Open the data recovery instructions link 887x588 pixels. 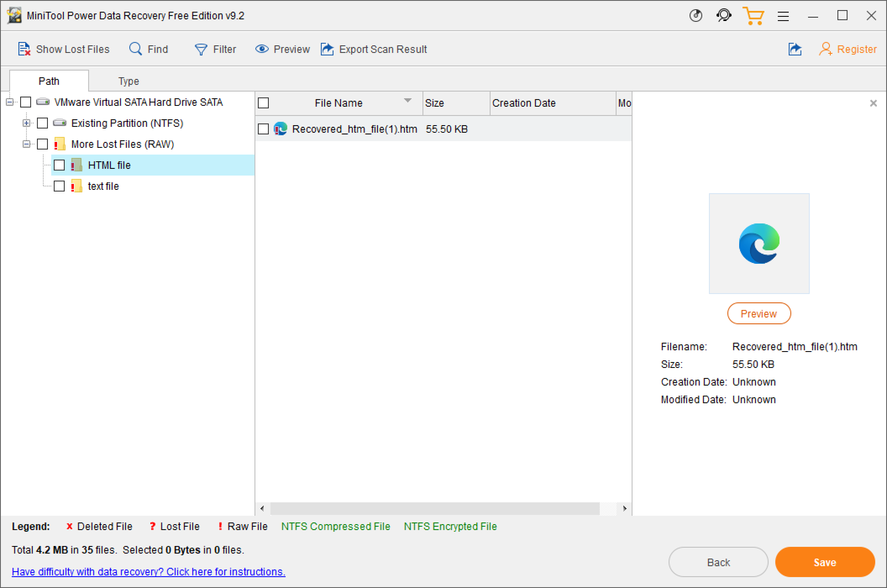pyautogui.click(x=149, y=572)
